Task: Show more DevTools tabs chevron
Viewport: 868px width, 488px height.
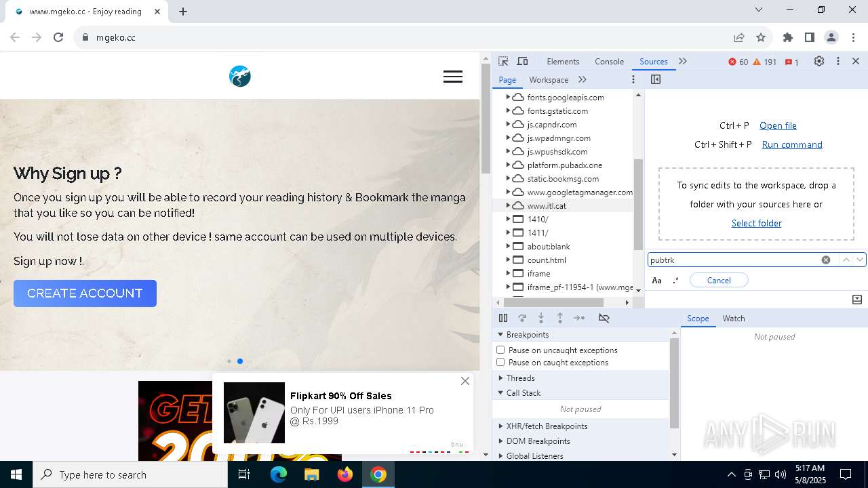Action: (683, 61)
